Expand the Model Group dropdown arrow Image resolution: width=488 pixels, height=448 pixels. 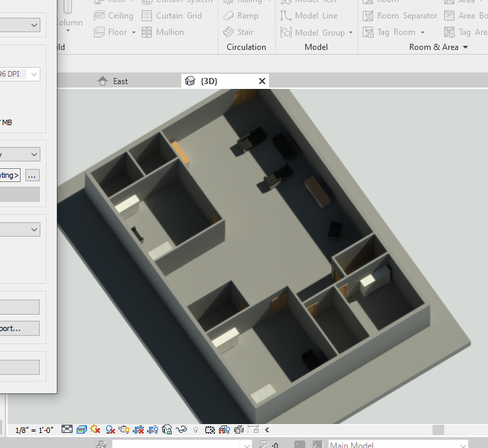[x=350, y=32]
